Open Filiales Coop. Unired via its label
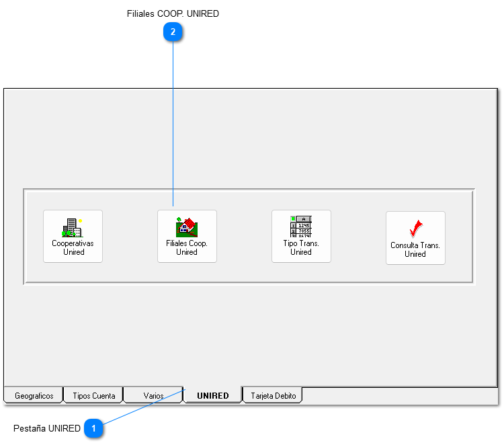 click(187, 248)
